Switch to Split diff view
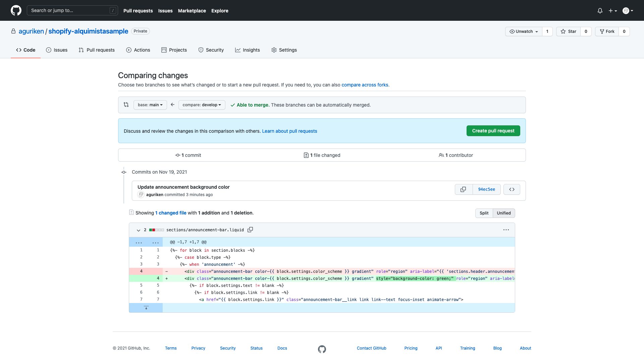 tap(484, 213)
